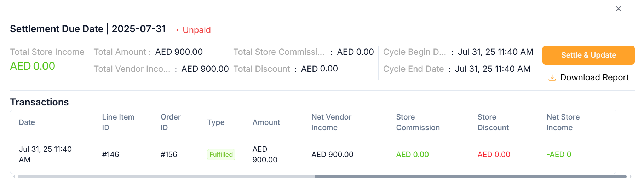The width and height of the screenshot is (644, 185).
Task: Click the Date column header
Action: coord(27,122)
